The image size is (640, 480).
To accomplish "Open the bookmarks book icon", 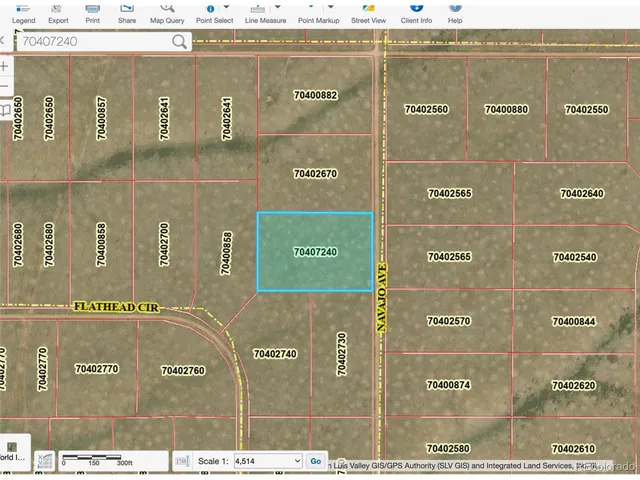I will coord(5,109).
